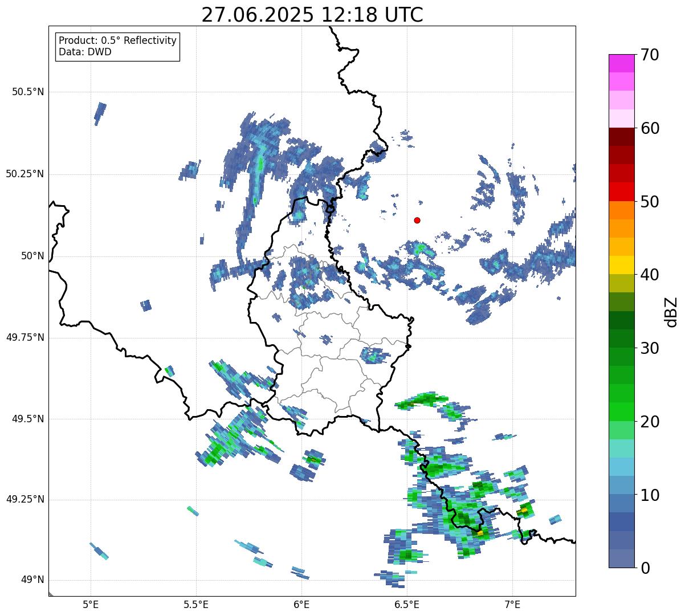The width and height of the screenshot is (685, 616).
Task: Click the colorbar tick label '60'
Action: (649, 128)
